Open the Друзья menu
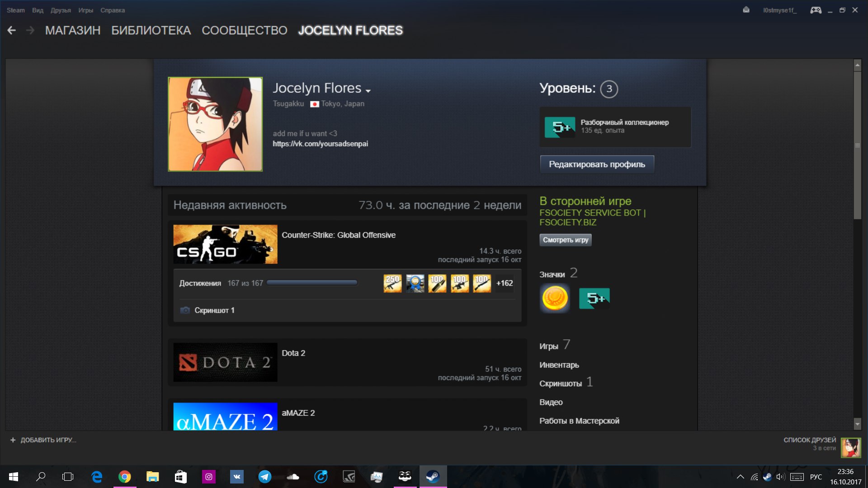The height and width of the screenshot is (488, 868). tap(61, 10)
